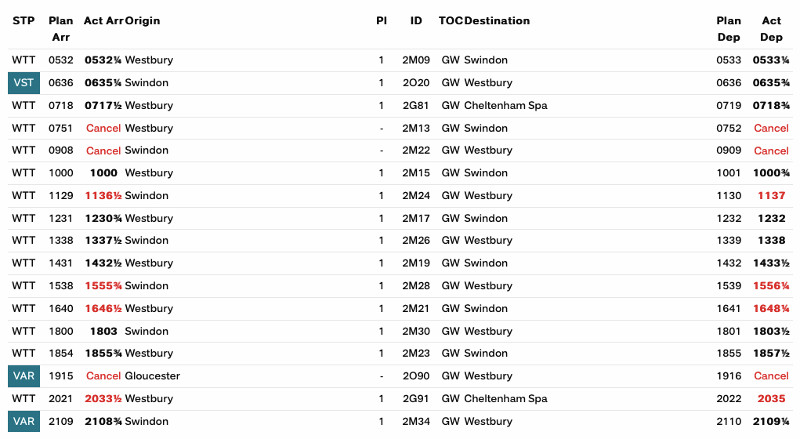Image resolution: width=800 pixels, height=439 pixels.
Task: Click the Cancel status for train 2M13 arrival
Action: click(x=103, y=128)
